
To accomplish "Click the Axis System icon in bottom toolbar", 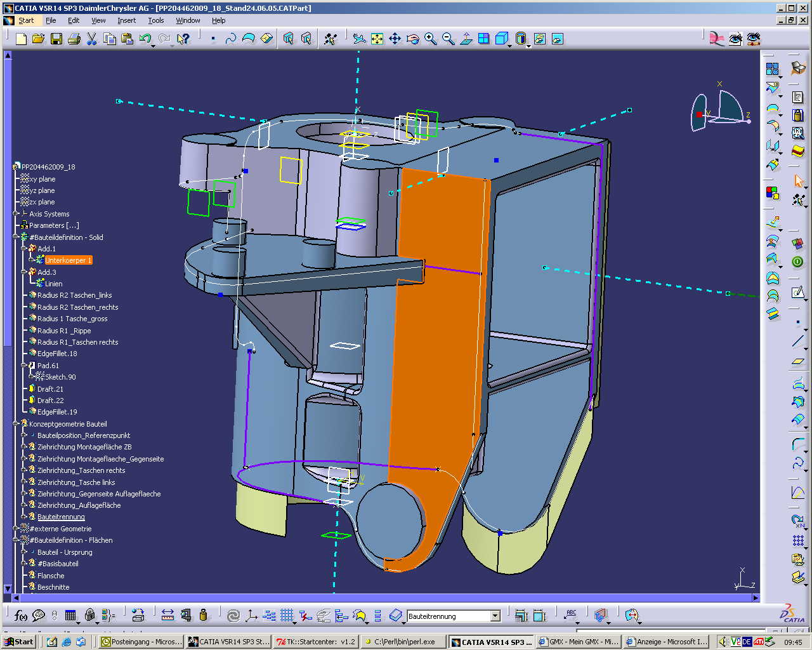I will 251,615.
